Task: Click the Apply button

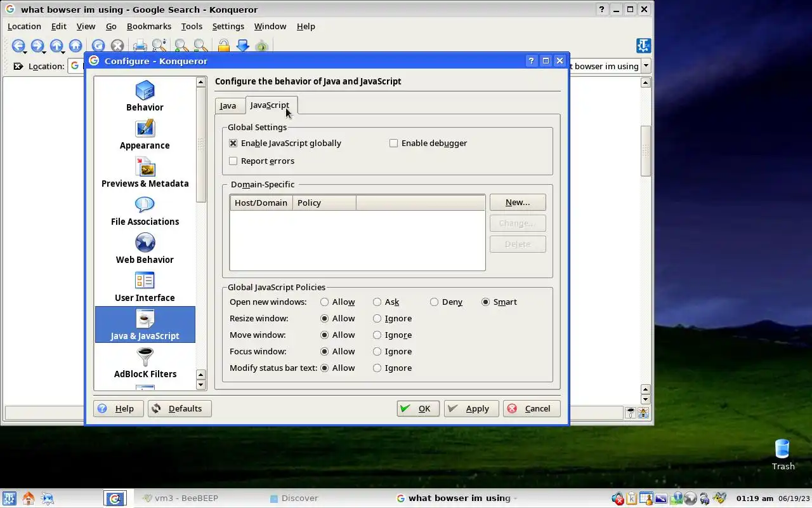Action: click(471, 409)
